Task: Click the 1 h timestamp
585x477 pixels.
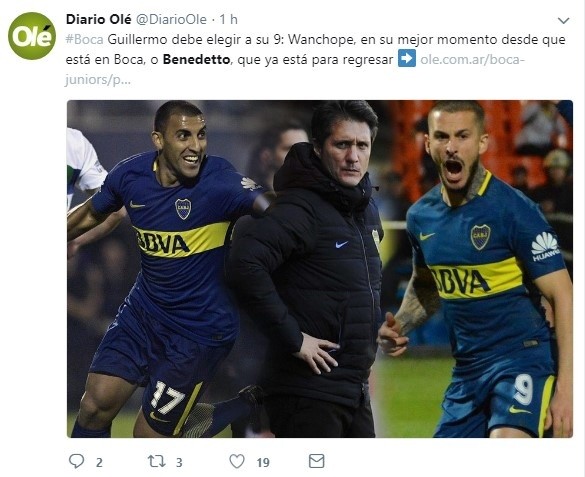Action: click(228, 19)
